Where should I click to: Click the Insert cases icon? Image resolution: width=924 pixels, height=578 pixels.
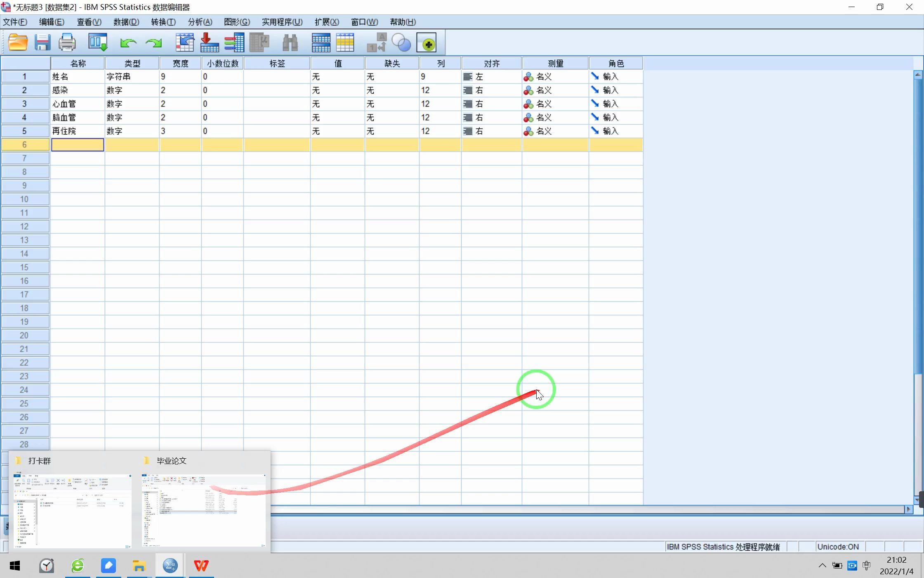321,43
